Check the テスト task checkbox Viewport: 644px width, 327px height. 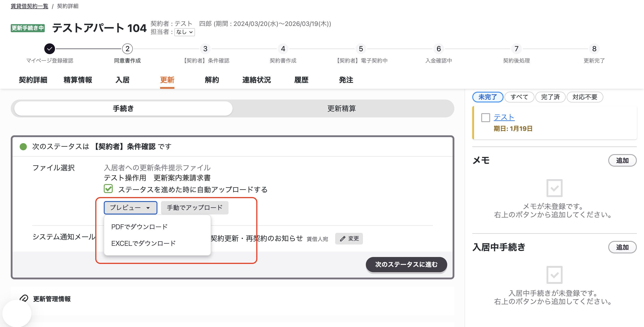(485, 117)
